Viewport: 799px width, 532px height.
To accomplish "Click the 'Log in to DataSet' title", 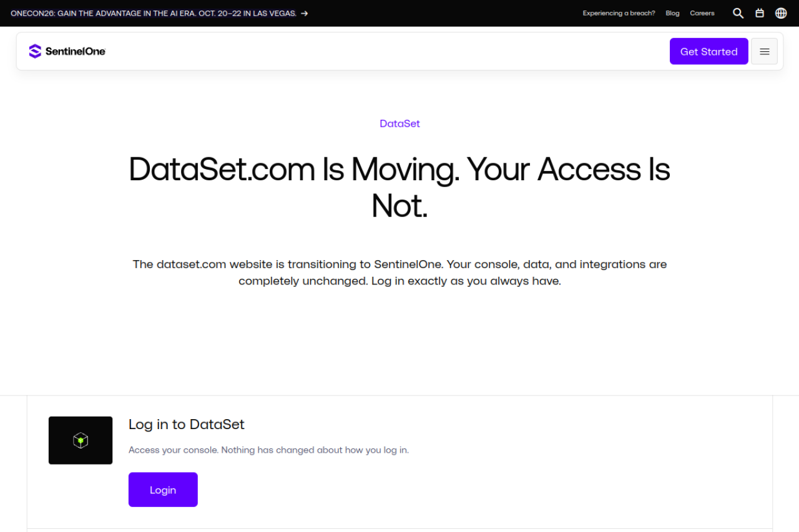I will (x=187, y=425).
